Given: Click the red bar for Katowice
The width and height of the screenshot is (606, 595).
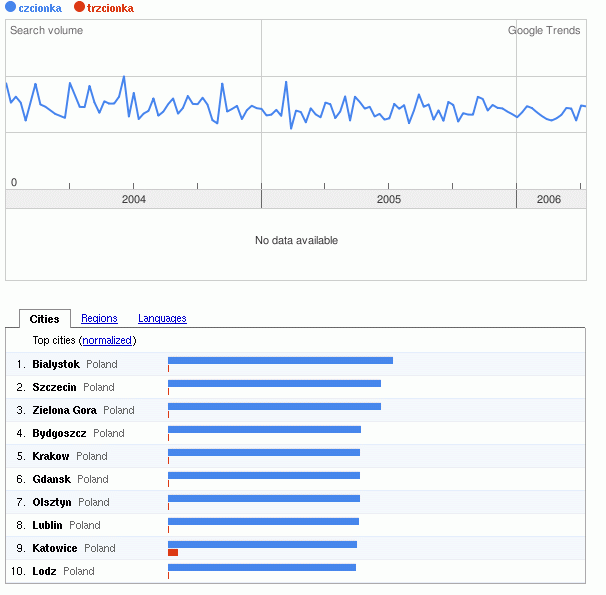Looking at the screenshot, I should point(173,552).
